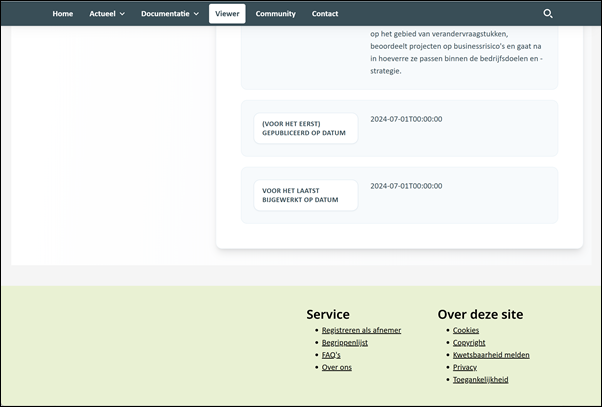Screen dimensions: 602x407
Task: Open the Community page
Action: click(x=276, y=14)
